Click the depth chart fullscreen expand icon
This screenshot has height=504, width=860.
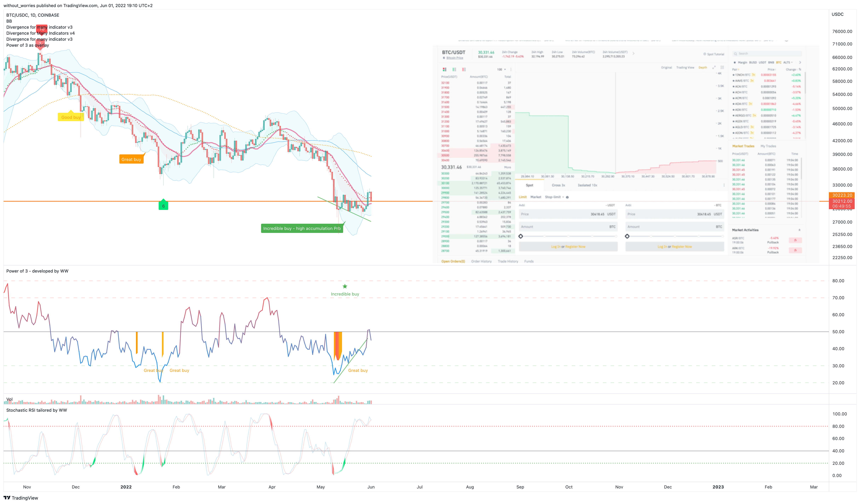(714, 68)
